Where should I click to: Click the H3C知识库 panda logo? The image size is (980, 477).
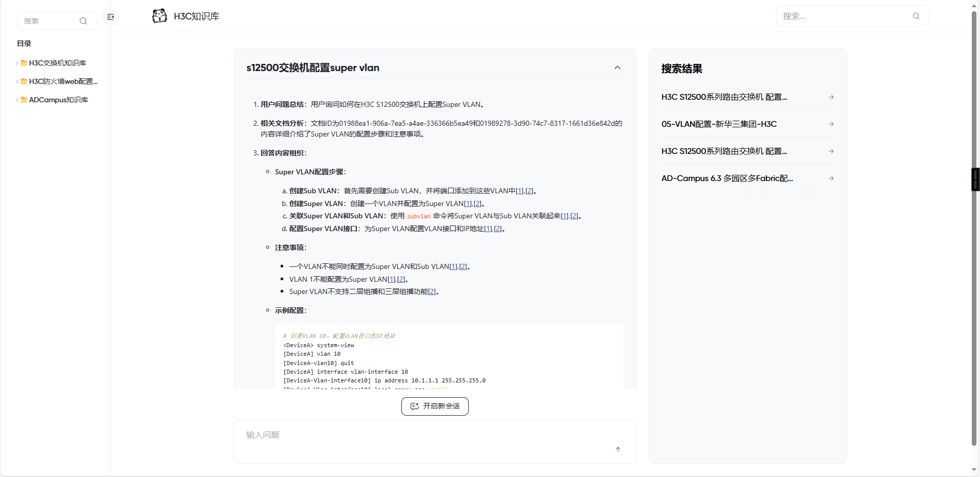tap(159, 16)
